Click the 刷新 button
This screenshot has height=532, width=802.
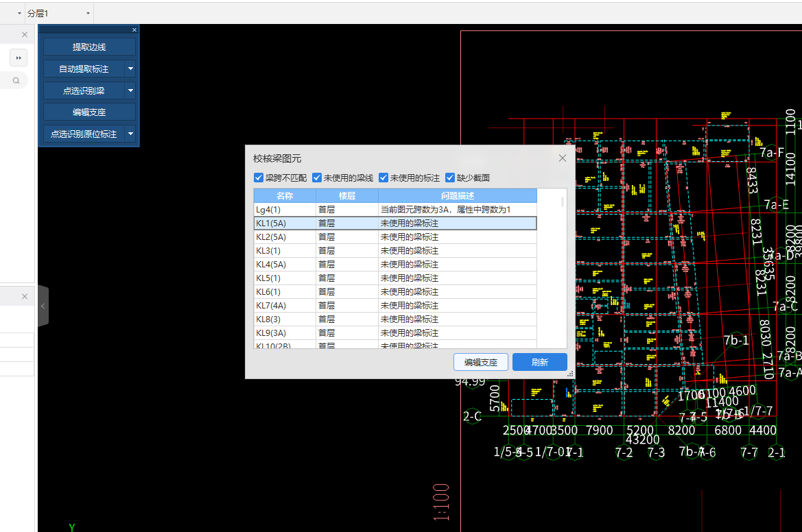540,363
